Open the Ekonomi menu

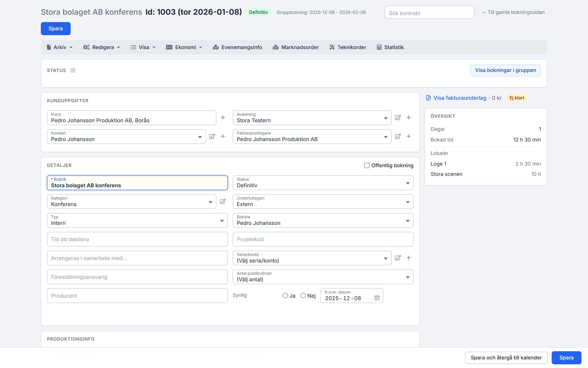184,47
